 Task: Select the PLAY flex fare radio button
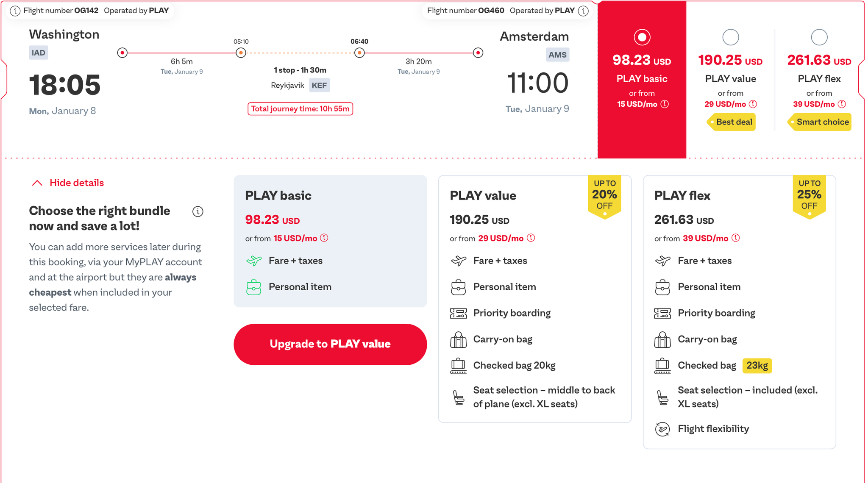pos(819,37)
